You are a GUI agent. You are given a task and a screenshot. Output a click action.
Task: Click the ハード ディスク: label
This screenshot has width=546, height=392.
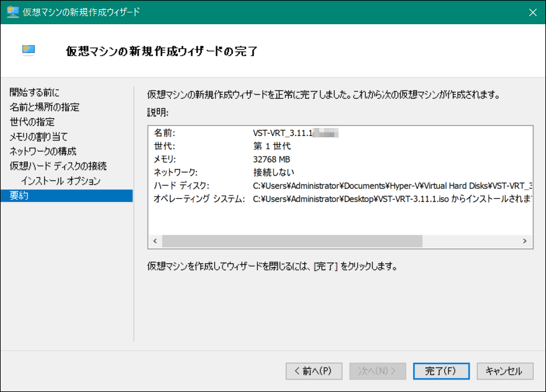click(x=181, y=186)
